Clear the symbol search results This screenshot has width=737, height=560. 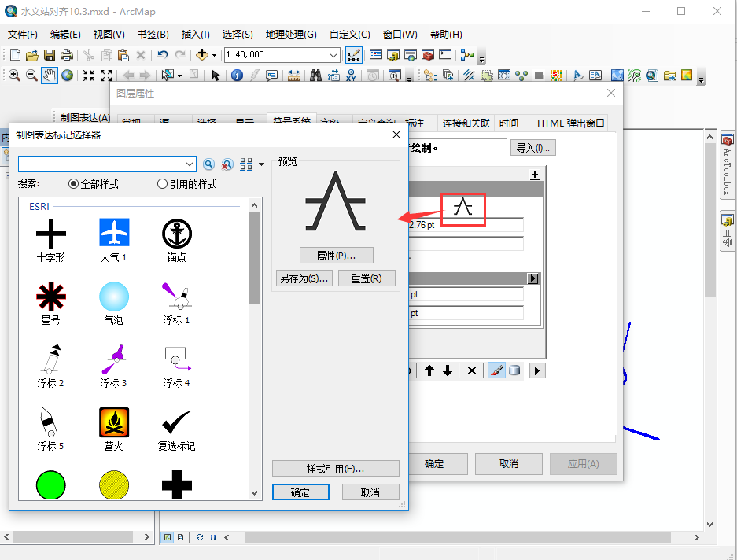click(x=227, y=164)
